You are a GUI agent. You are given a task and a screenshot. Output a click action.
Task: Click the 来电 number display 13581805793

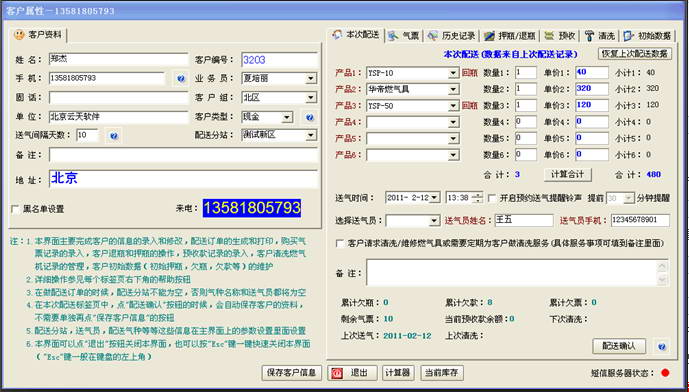point(252,208)
